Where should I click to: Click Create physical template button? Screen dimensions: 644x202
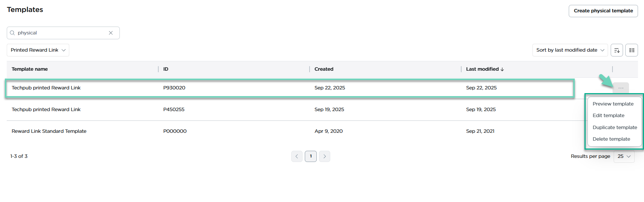pos(603,11)
